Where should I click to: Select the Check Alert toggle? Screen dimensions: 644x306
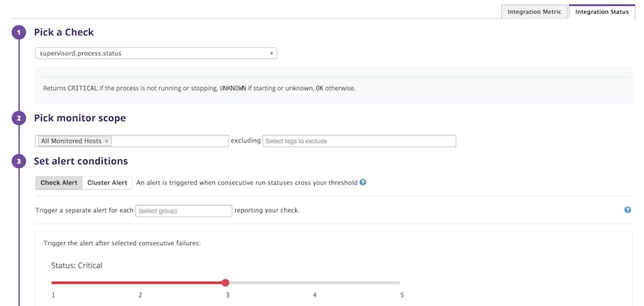(x=59, y=183)
